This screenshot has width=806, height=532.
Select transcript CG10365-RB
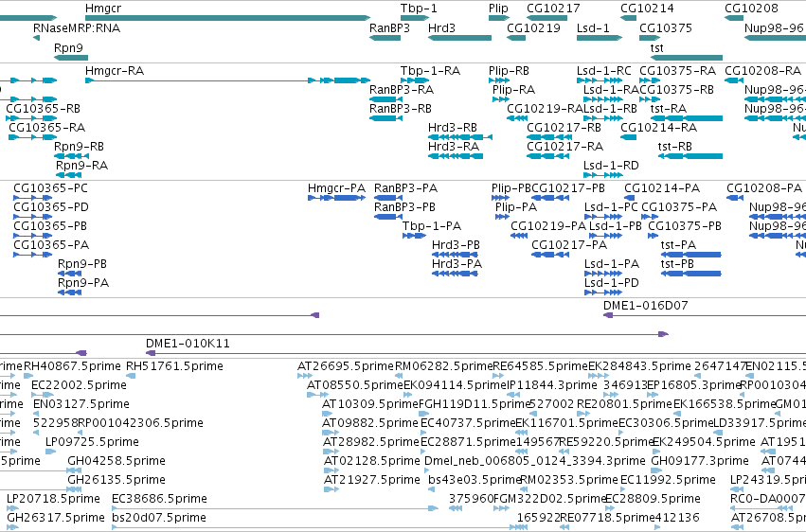coord(31,118)
